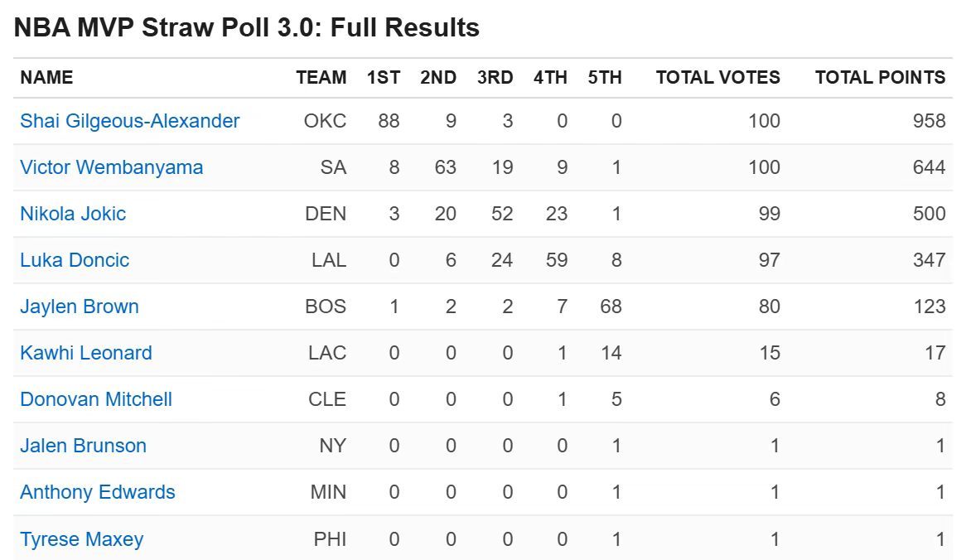Viewport: 966px width, 560px height.
Task: Select the Jalen Brunson name link
Action: [83, 446]
